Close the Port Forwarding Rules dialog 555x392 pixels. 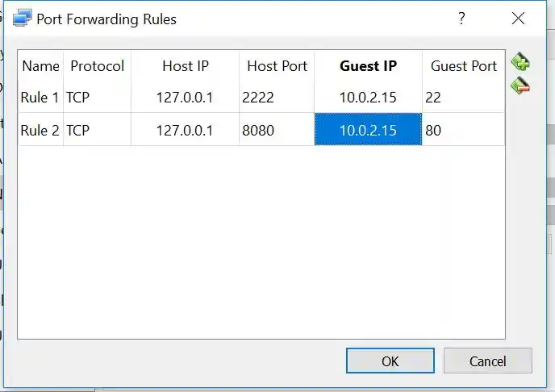point(518,19)
